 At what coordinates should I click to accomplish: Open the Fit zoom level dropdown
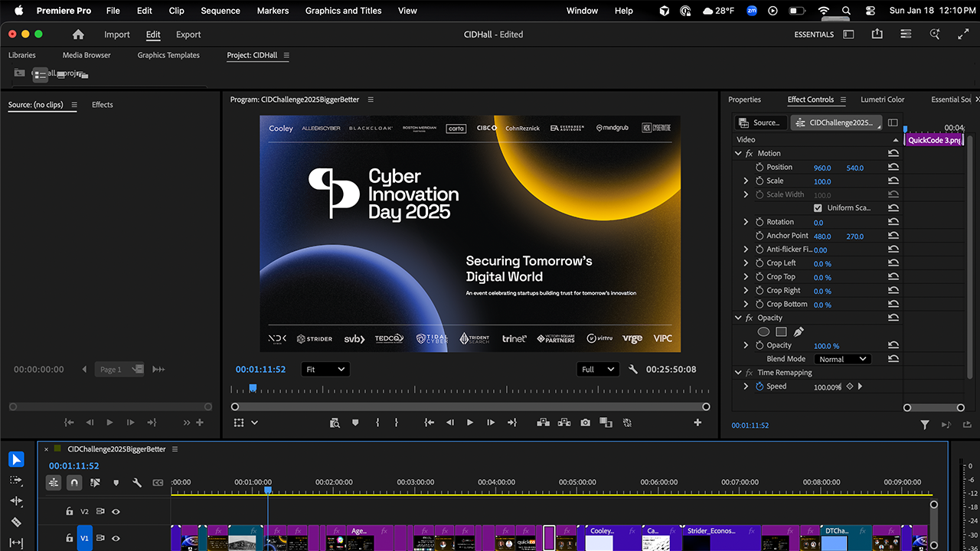pos(325,369)
